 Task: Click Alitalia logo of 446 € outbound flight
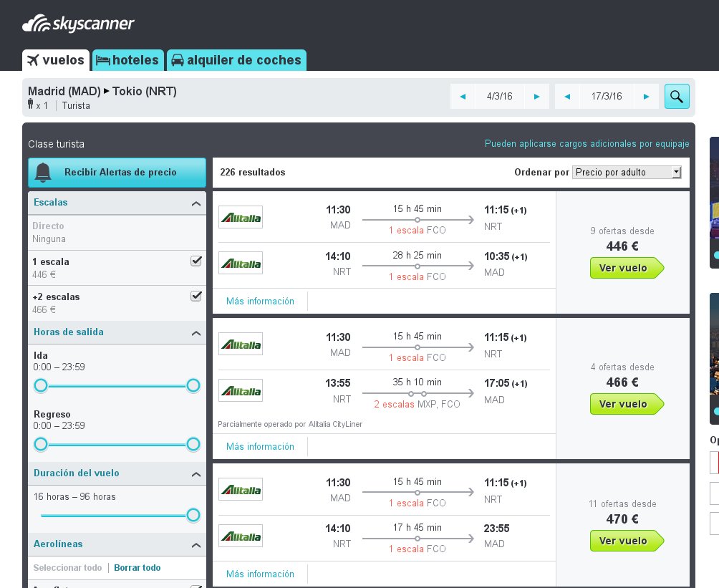pos(241,217)
